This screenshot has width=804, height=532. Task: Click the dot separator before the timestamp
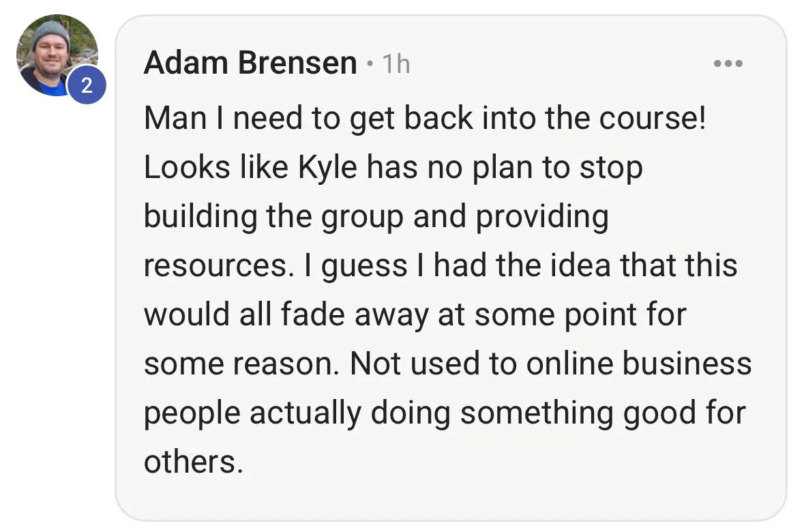pos(369,65)
